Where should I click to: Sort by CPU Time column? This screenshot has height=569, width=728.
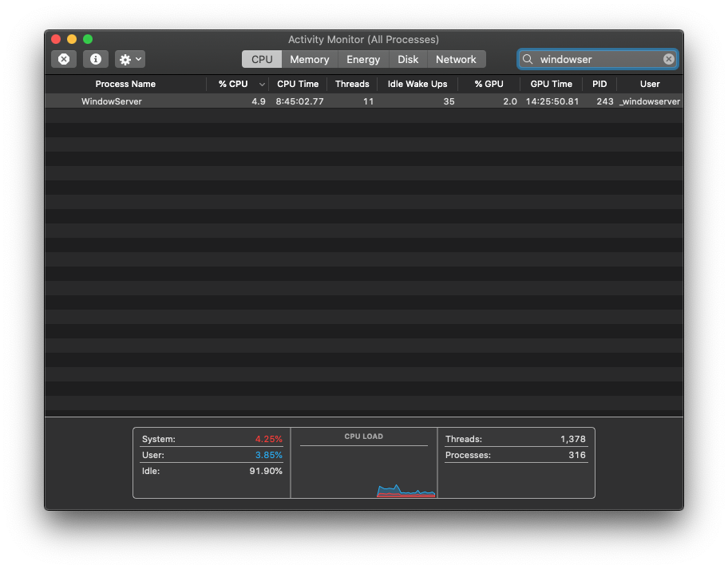coord(298,84)
